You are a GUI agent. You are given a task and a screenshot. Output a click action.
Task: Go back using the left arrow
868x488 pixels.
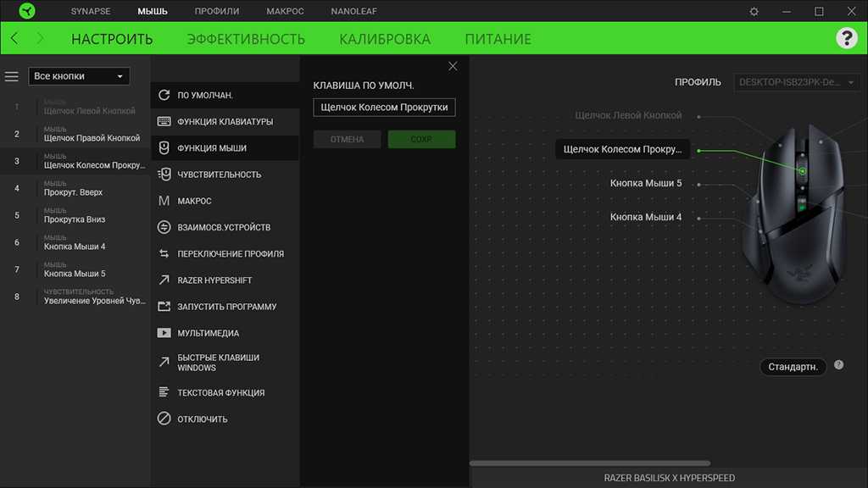coord(14,39)
